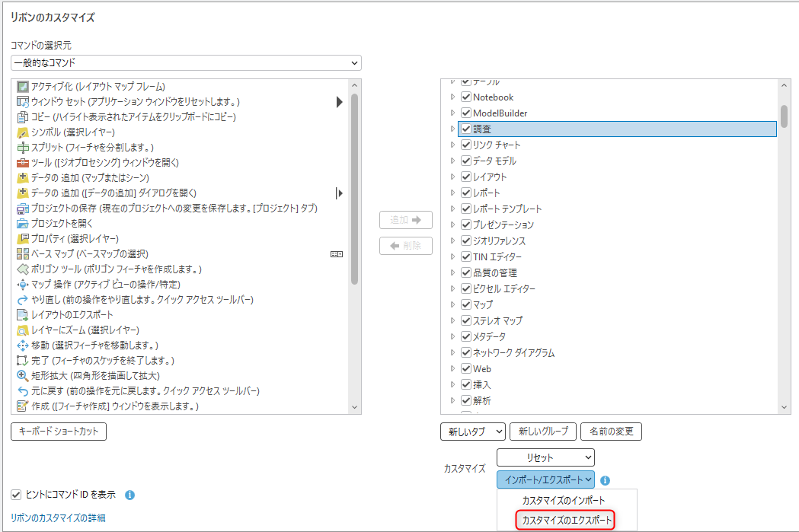This screenshot has height=532, width=799.
Task: Open リボンのカスタマイズの詳細 link
Action: click(58, 518)
